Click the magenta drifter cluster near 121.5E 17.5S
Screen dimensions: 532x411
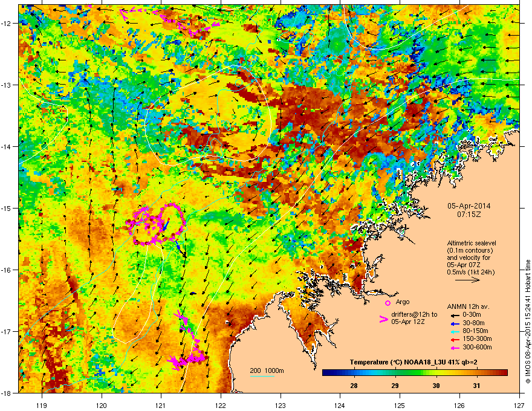tap(189, 360)
